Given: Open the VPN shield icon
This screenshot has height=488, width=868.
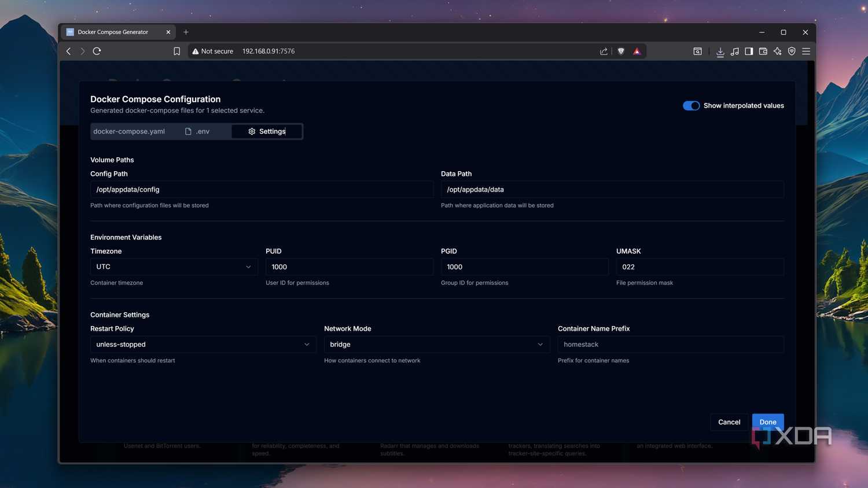Looking at the screenshot, I should click(792, 51).
